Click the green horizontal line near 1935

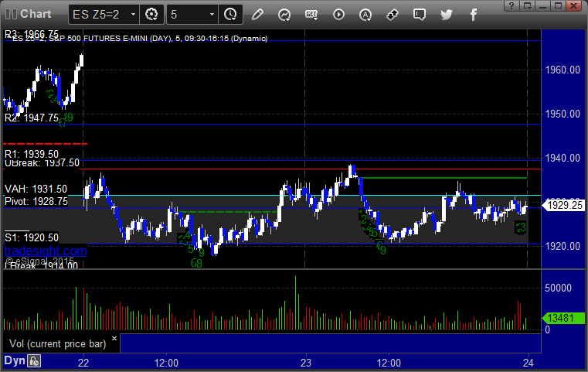pos(444,178)
